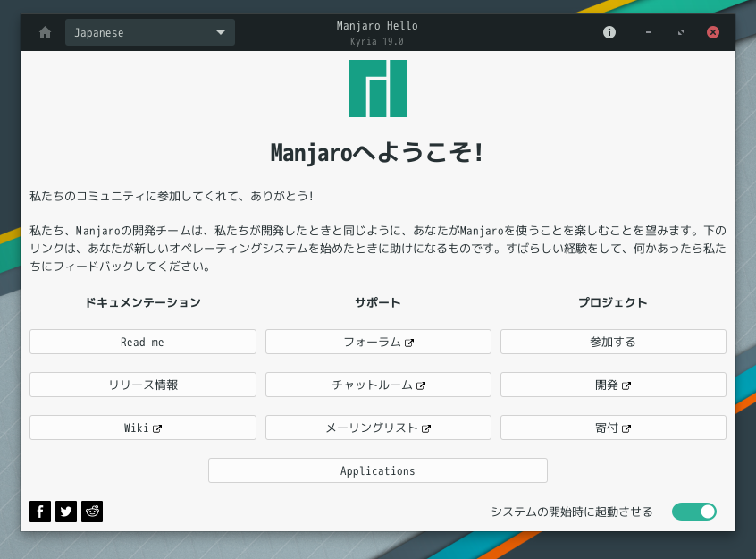The height and width of the screenshot is (559, 756).
Task: Click the Manjaroへようこそ! welcome heading
Action: coord(377,153)
